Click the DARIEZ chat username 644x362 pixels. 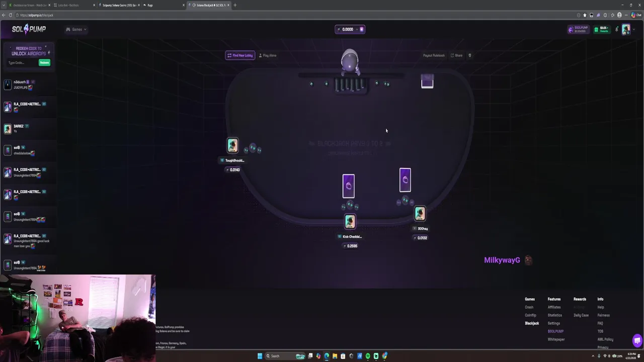coord(19,126)
